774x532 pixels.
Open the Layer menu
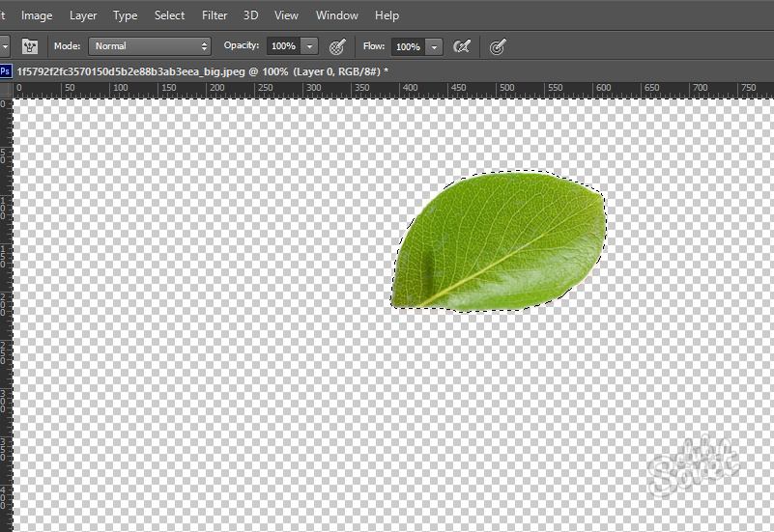[83, 15]
